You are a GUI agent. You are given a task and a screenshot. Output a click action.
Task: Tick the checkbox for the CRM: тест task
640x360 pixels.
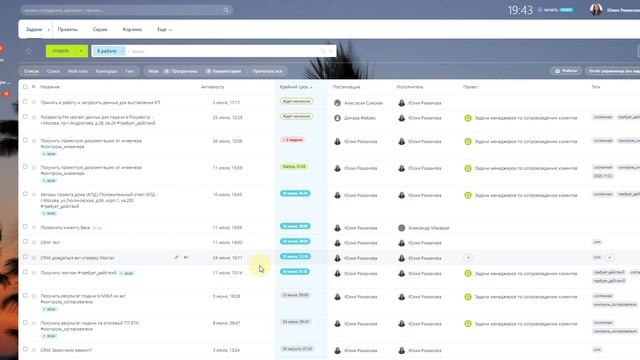click(25, 242)
